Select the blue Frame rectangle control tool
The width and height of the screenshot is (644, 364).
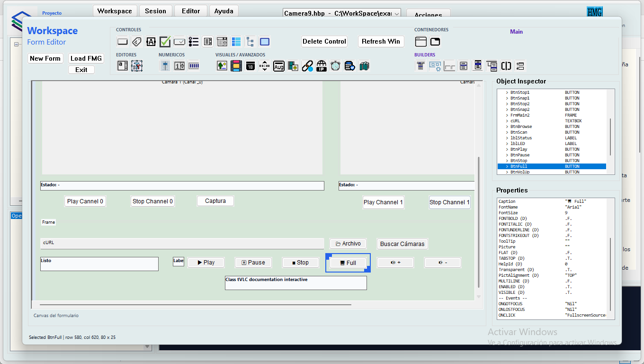[265, 42]
